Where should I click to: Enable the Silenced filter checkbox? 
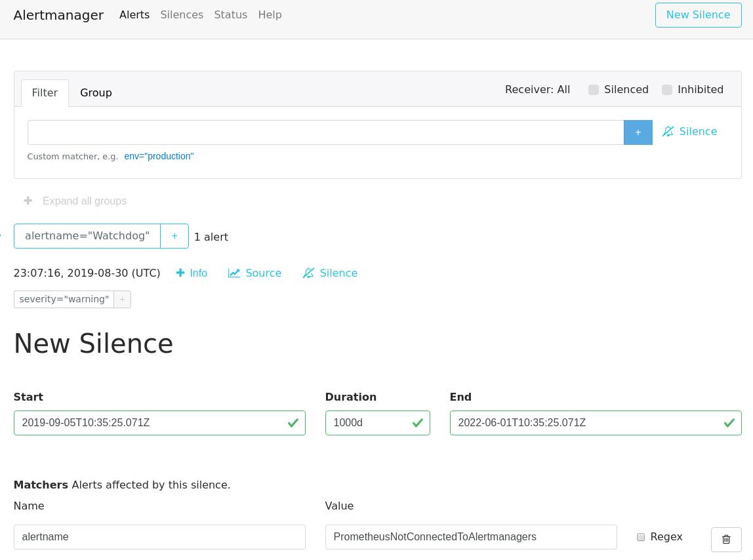594,90
